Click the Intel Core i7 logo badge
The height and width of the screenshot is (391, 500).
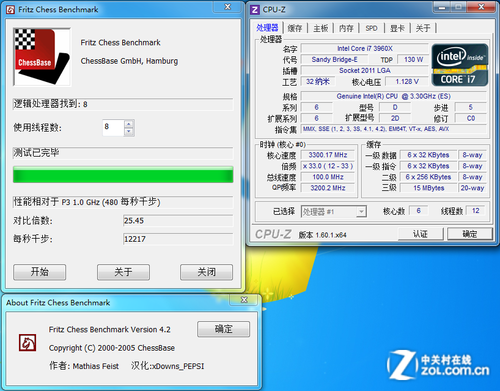point(460,65)
